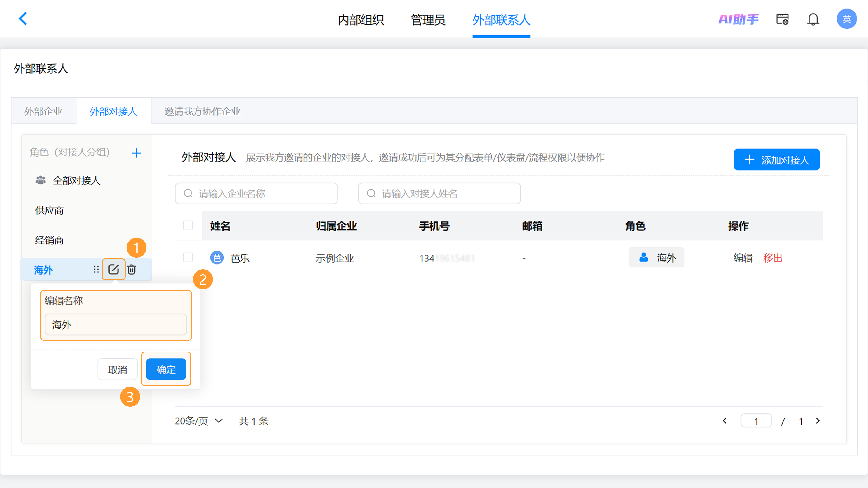Image resolution: width=868 pixels, height=488 pixels.
Task: Go back with the top-left arrow
Action: [x=23, y=19]
